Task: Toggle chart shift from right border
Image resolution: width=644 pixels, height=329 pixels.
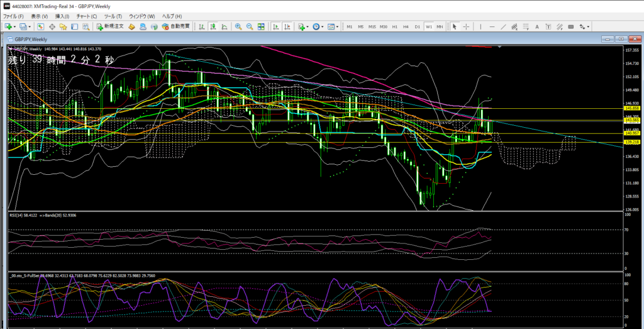Action: pyautogui.click(x=287, y=26)
